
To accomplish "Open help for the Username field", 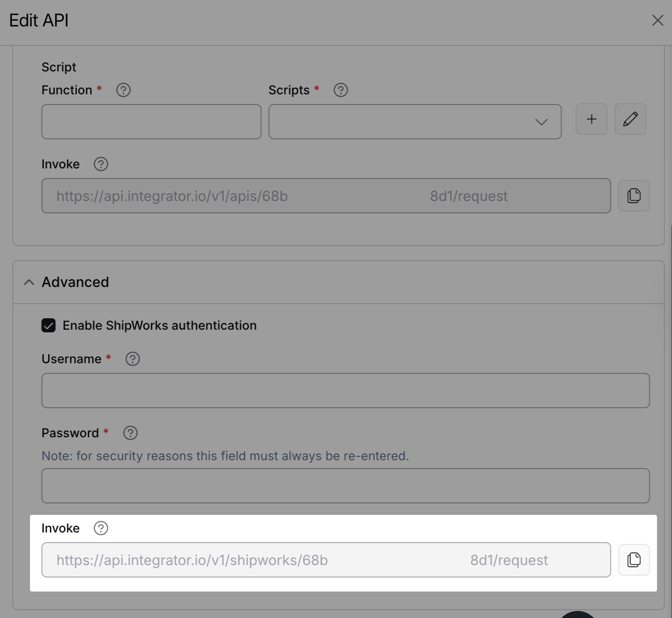I will pyautogui.click(x=133, y=359).
